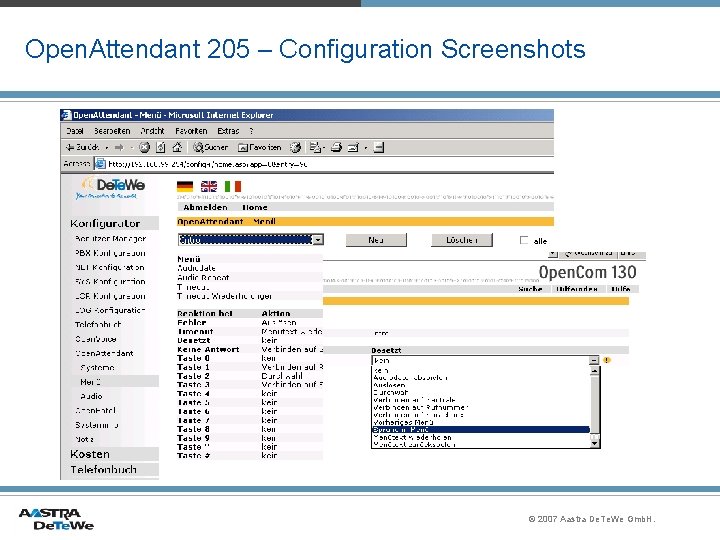Open Benutzer Manager in sidebar
The image size is (720, 540).
[110, 239]
